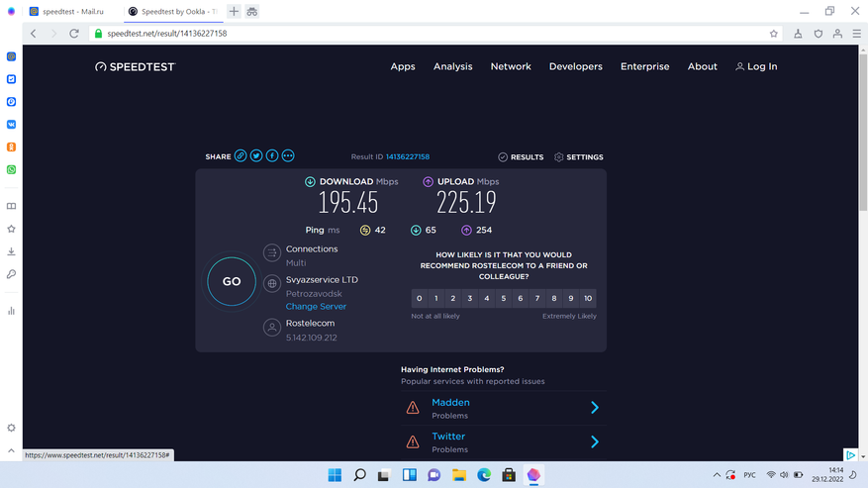Image resolution: width=868 pixels, height=488 pixels.
Task: Open File Explorer from taskbar
Action: [x=459, y=475]
